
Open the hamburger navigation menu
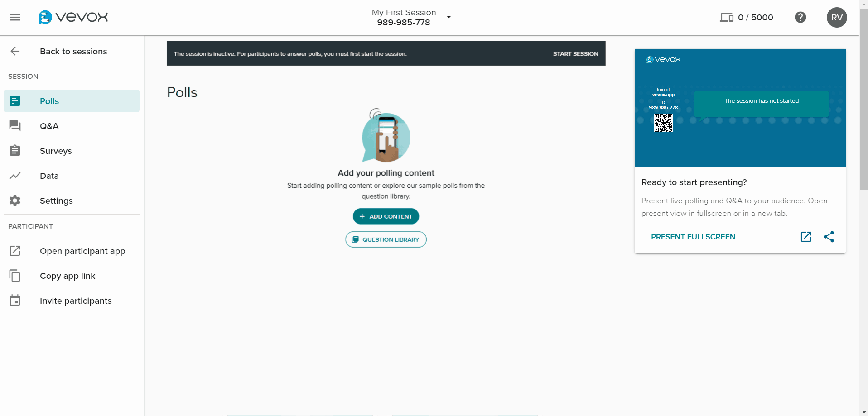pos(15,17)
